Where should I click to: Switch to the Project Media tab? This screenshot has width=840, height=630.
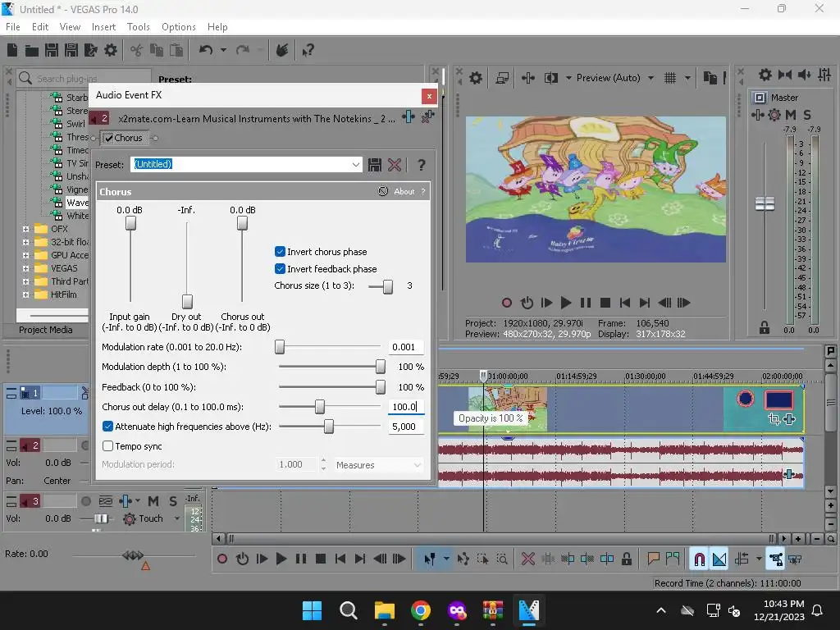pyautogui.click(x=46, y=330)
